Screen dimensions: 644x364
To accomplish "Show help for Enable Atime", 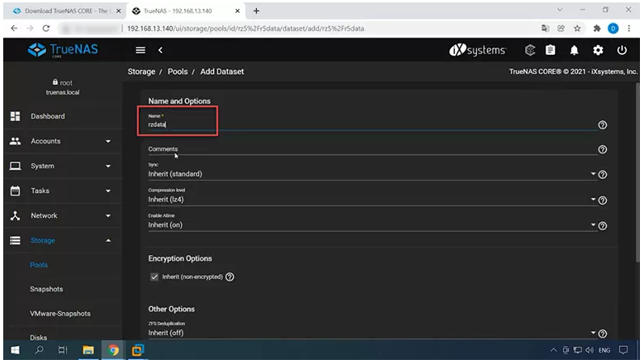I will (x=603, y=226).
